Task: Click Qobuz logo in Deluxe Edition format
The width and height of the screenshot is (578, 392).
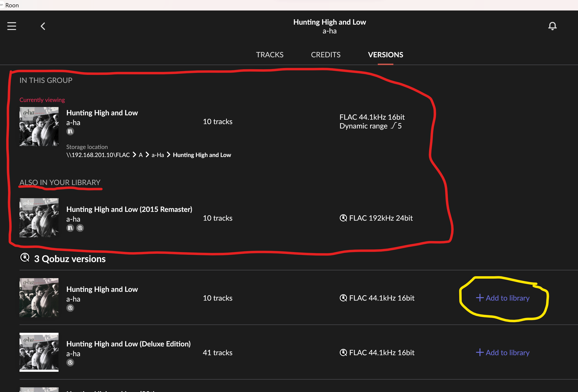Action: pyautogui.click(x=343, y=353)
